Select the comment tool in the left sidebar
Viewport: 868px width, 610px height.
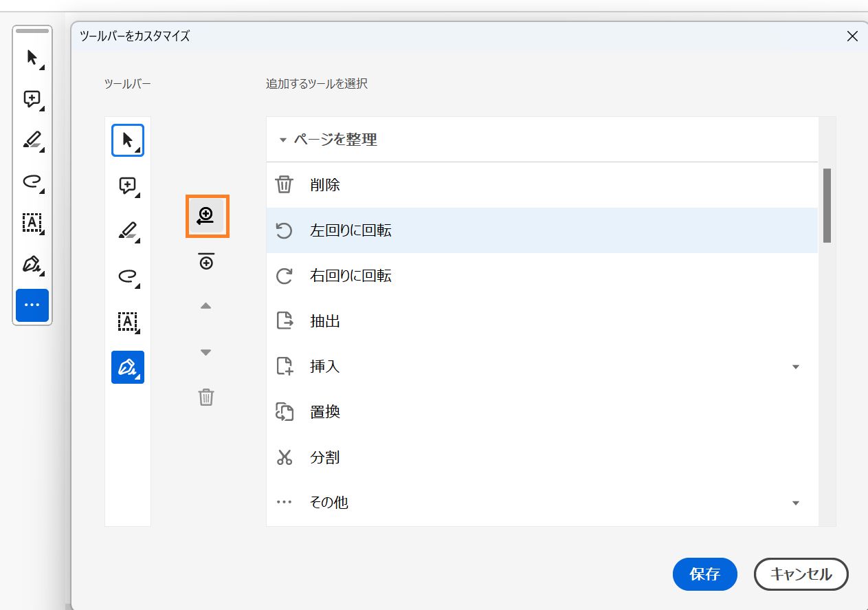click(32, 99)
